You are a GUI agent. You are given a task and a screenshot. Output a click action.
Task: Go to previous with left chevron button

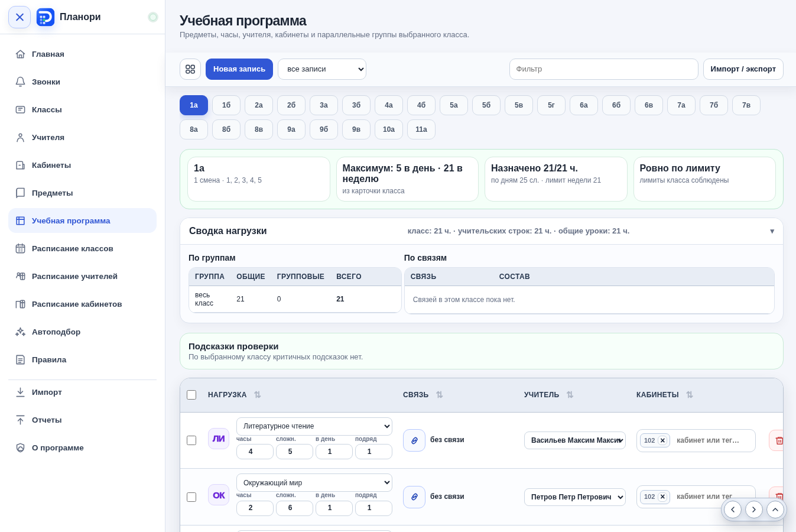(x=733, y=510)
